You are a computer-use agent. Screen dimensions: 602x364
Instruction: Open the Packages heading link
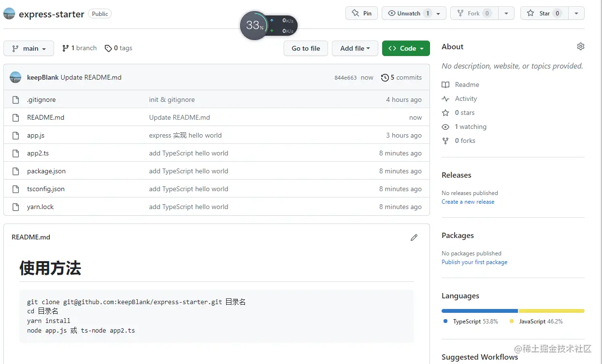point(458,235)
